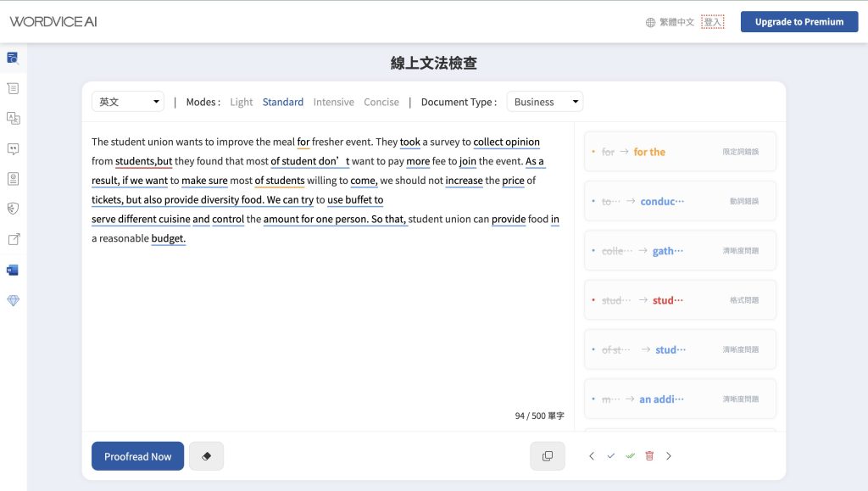This screenshot has width=868, height=491.
Task: Select the Intensive mode
Action: pos(333,102)
